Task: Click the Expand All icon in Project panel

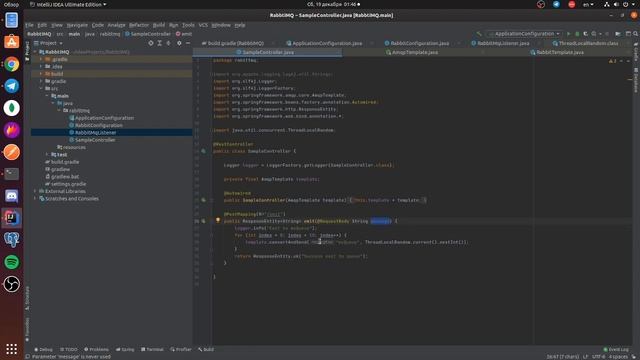Action: 160,43
